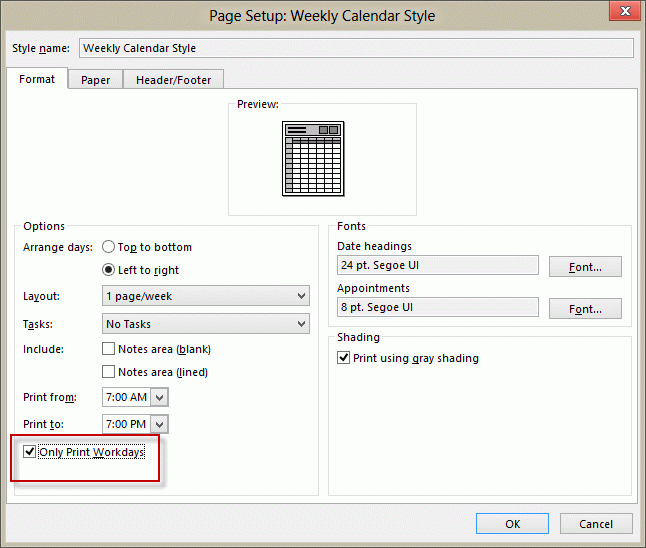Check the Notes area (lined) option

pyautogui.click(x=109, y=372)
